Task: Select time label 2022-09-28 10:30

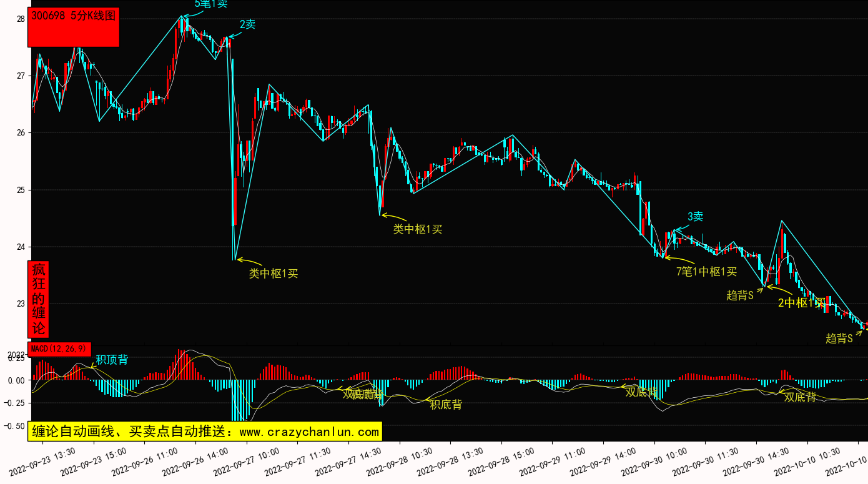Action: 400,460
